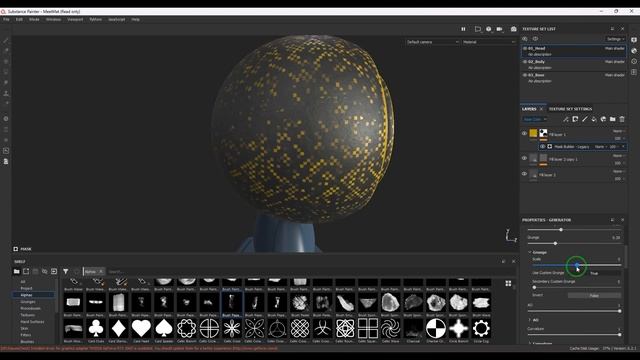This screenshot has height=360, width=640.
Task: Open the Default camera dropdown
Action: (433, 42)
